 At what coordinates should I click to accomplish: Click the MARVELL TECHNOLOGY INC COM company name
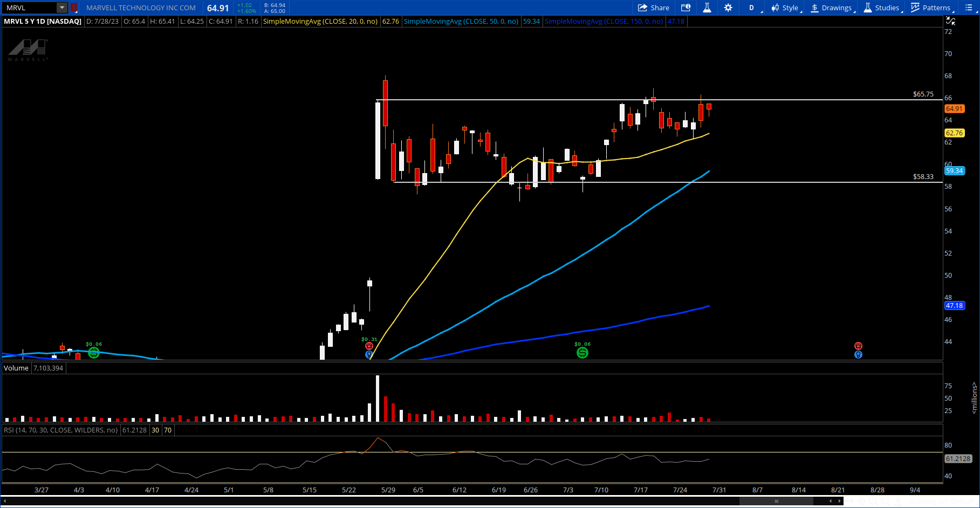click(141, 8)
